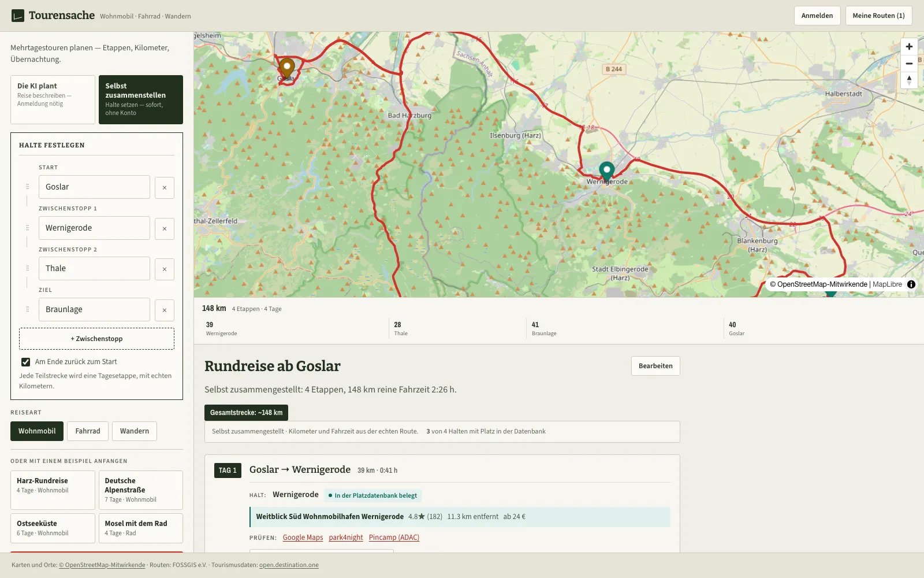Viewport: 924px width, 578px height.
Task: Toggle 'Am Ende zurück zum Start' checkbox
Action: click(25, 362)
